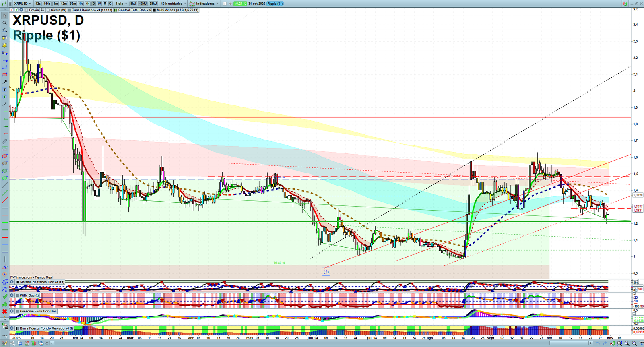
Task: Select the zoom area rectangle tool
Action: [x=5, y=30]
